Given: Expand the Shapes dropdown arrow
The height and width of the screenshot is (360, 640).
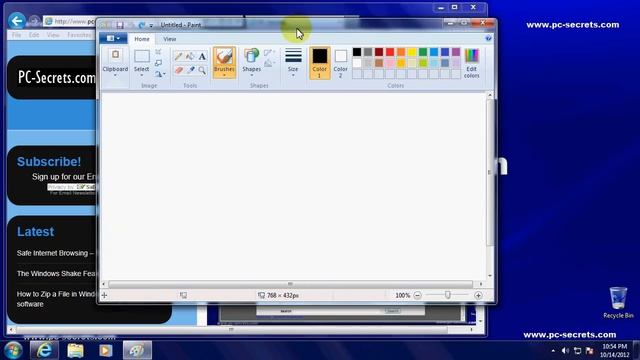Looking at the screenshot, I should pyautogui.click(x=251, y=75).
